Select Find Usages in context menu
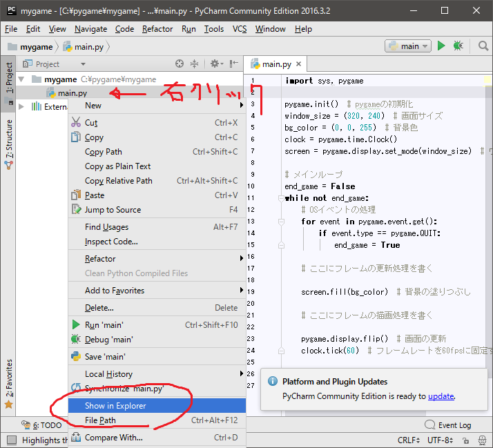493x448 pixels. pyautogui.click(x=157, y=226)
